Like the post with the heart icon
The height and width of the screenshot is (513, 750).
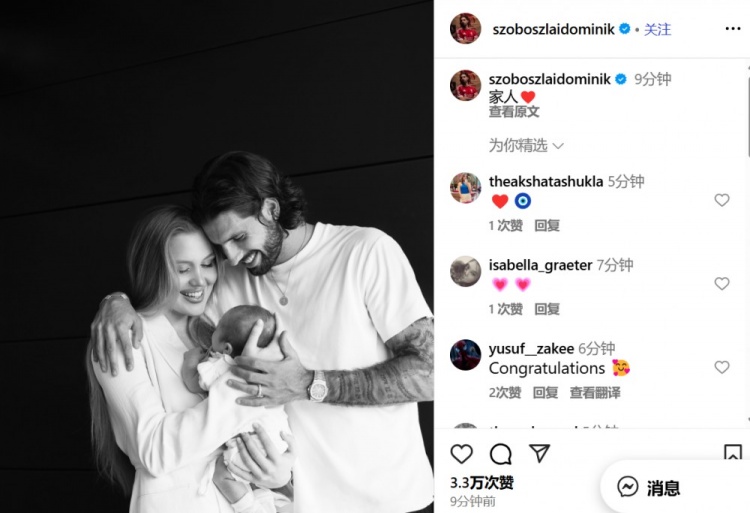[462, 454]
